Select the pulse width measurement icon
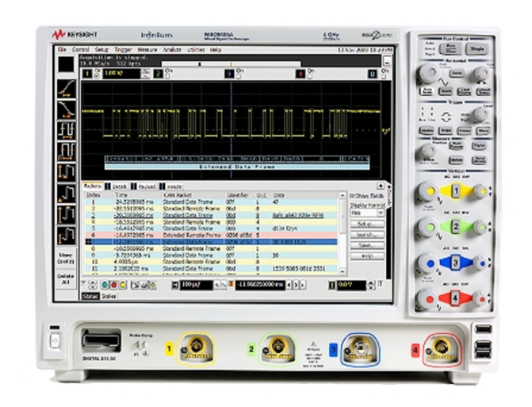 click(x=66, y=152)
